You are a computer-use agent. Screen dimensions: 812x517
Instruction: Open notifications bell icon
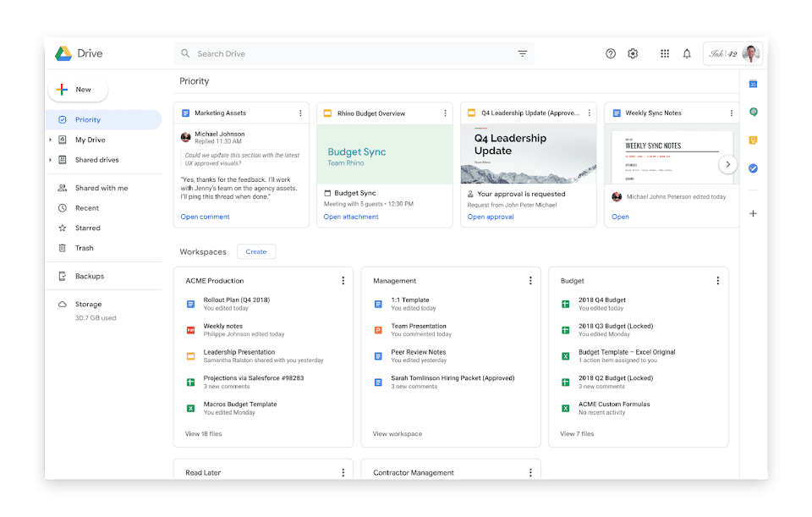pyautogui.click(x=687, y=53)
